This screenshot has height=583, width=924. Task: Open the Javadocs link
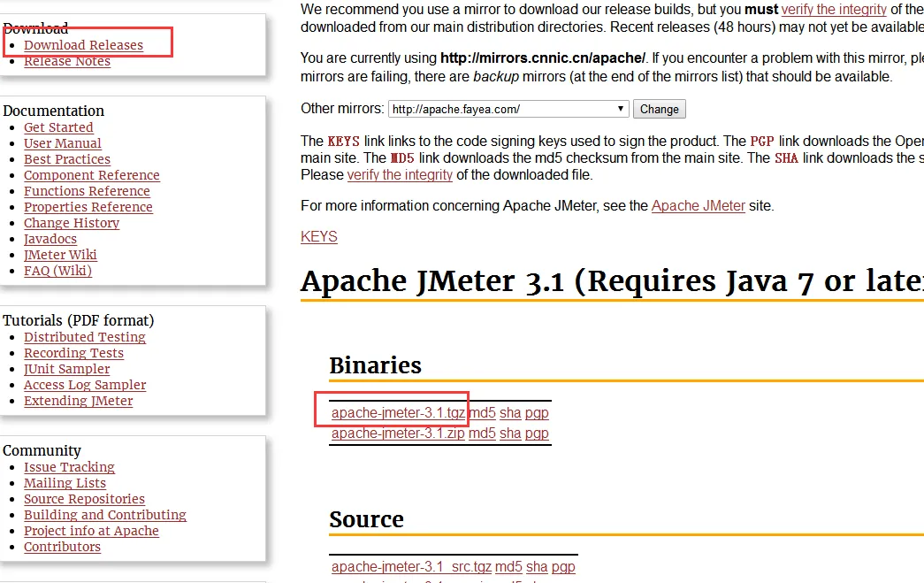(x=50, y=239)
